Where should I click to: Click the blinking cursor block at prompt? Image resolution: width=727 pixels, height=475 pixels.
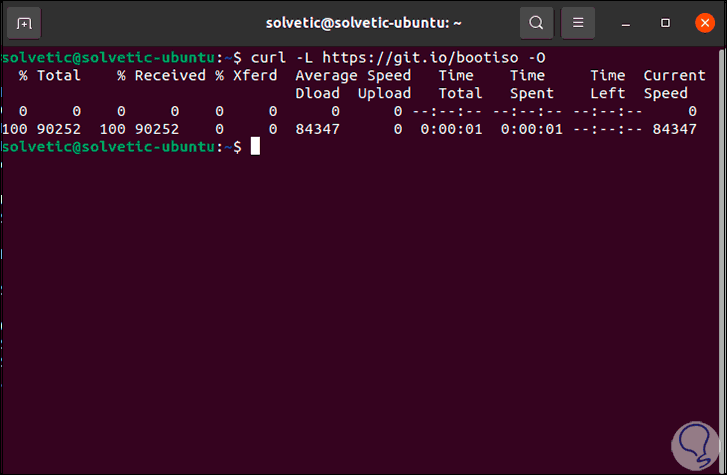coord(255,147)
